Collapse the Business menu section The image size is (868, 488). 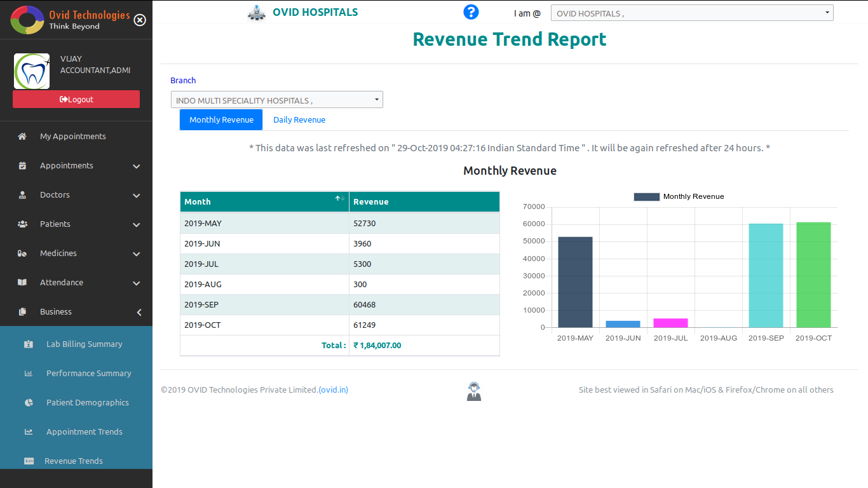[139, 312]
